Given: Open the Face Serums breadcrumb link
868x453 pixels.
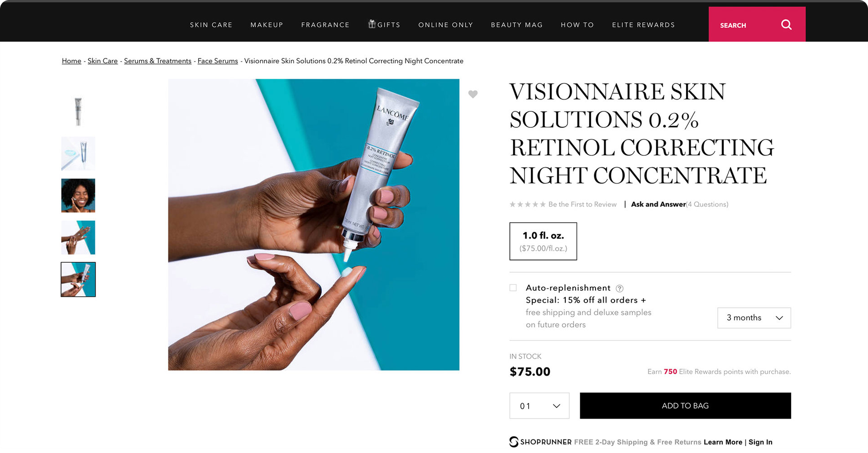Looking at the screenshot, I should click(x=218, y=61).
